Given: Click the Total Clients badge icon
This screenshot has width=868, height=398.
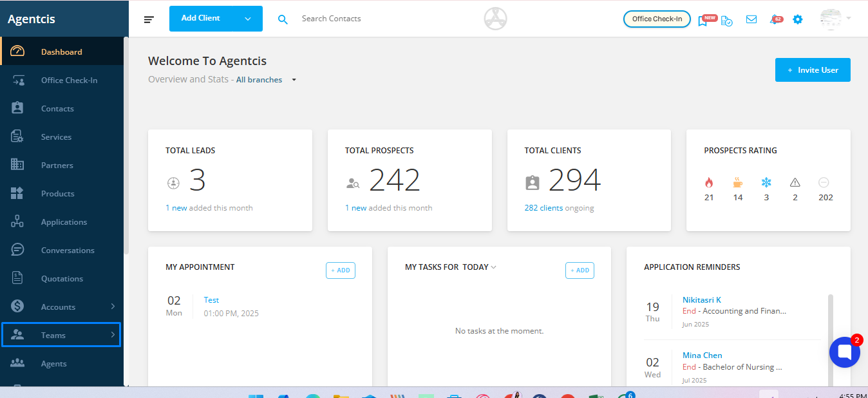Looking at the screenshot, I should click(533, 184).
